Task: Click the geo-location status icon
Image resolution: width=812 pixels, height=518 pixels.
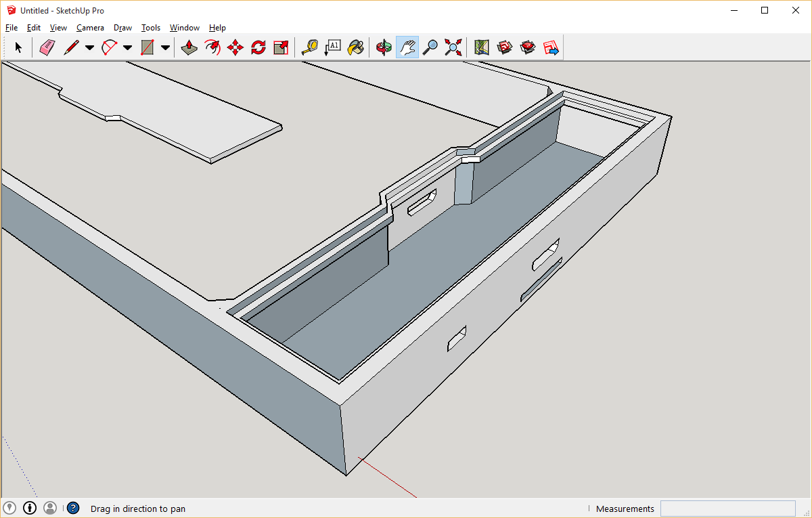Action: pos(9,508)
